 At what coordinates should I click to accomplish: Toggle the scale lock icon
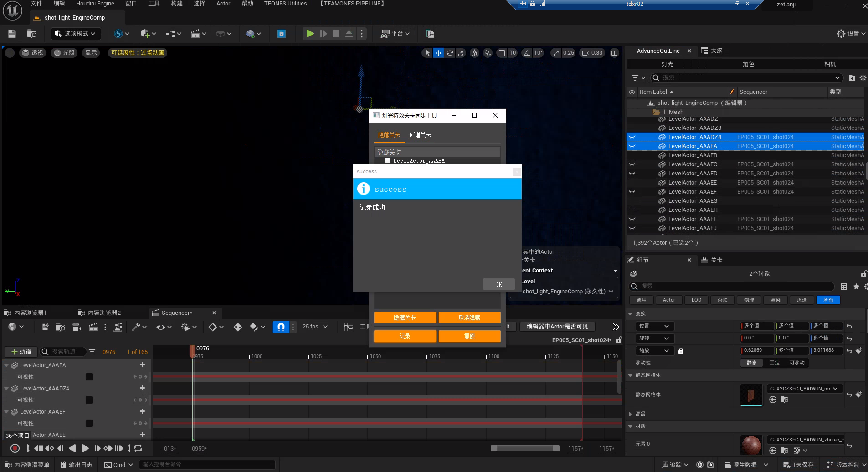(681, 351)
